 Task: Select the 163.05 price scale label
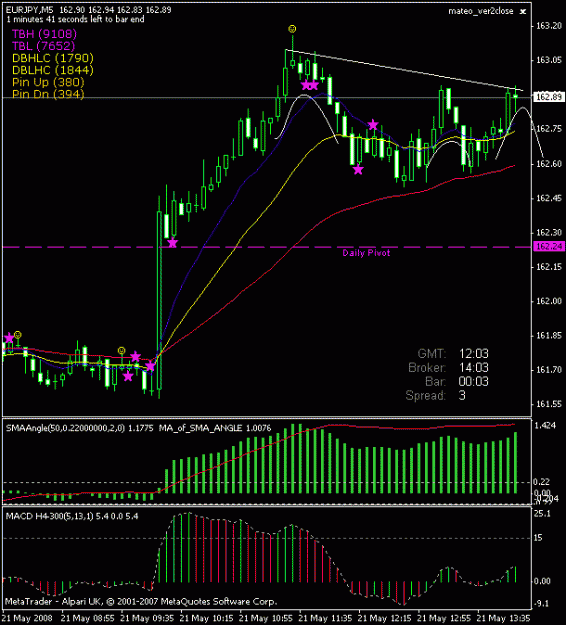click(549, 60)
